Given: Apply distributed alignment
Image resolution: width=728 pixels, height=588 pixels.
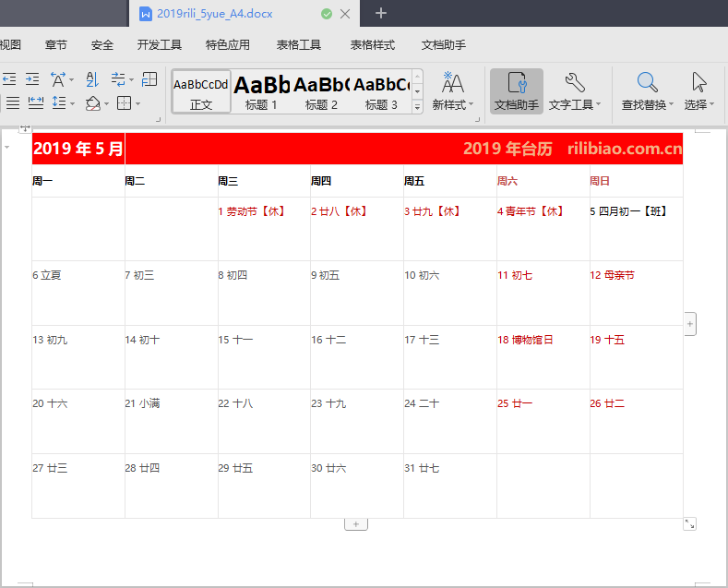Looking at the screenshot, I should coord(36,102).
